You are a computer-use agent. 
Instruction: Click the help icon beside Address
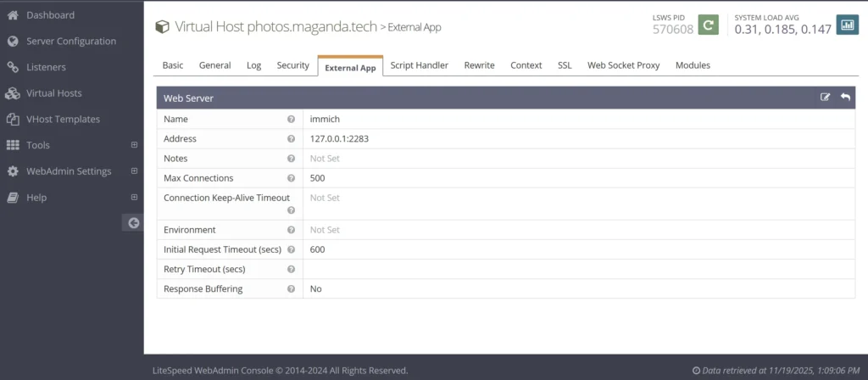[x=291, y=139]
